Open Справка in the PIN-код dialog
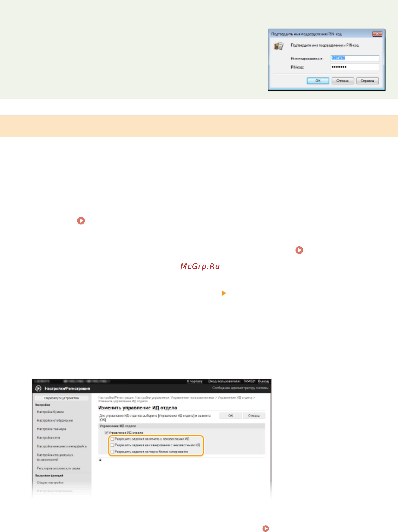 pyautogui.click(x=367, y=81)
